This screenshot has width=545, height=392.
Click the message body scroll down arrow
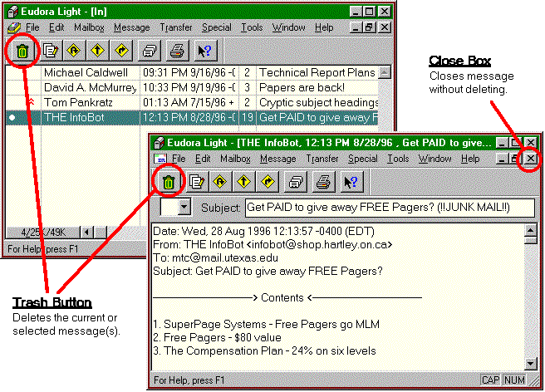(530, 364)
